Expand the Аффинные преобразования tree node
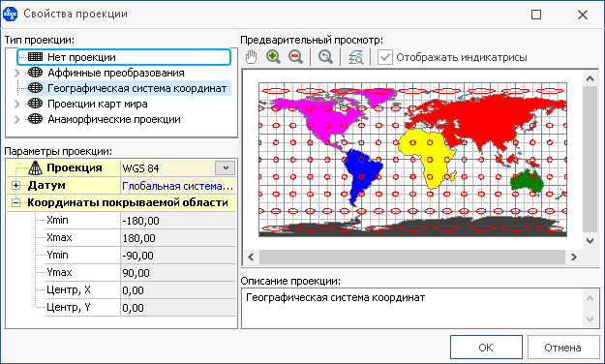 pyautogui.click(x=16, y=73)
